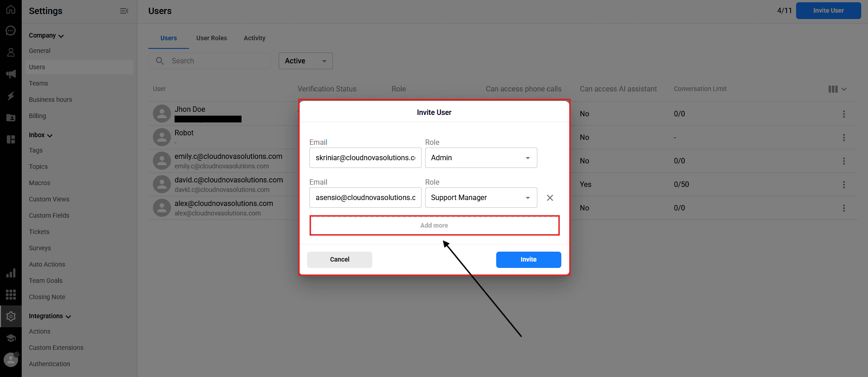Click Jhon Doe's avatar
868x377 pixels.
(x=162, y=114)
